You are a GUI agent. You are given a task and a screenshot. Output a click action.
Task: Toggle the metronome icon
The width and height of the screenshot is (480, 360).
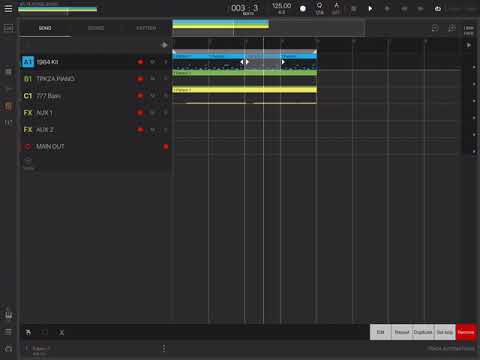click(x=336, y=8)
